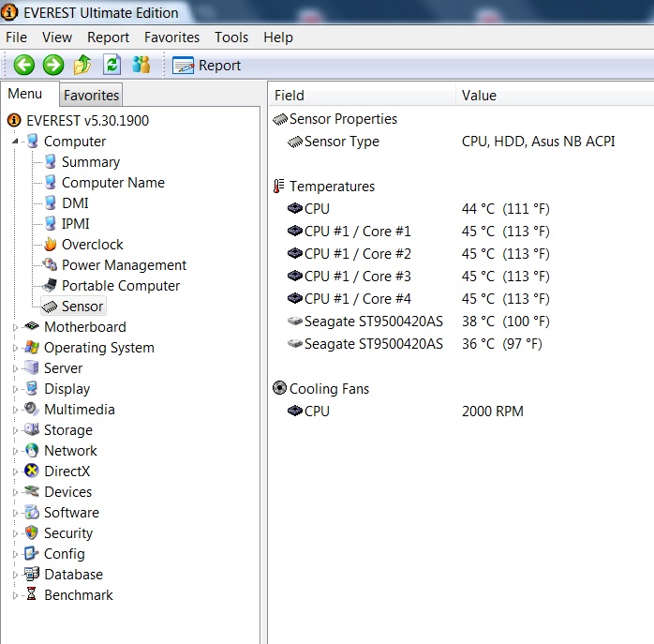Expand the Network tree node
Image resolution: width=654 pixels, height=644 pixels.
pos(15,451)
